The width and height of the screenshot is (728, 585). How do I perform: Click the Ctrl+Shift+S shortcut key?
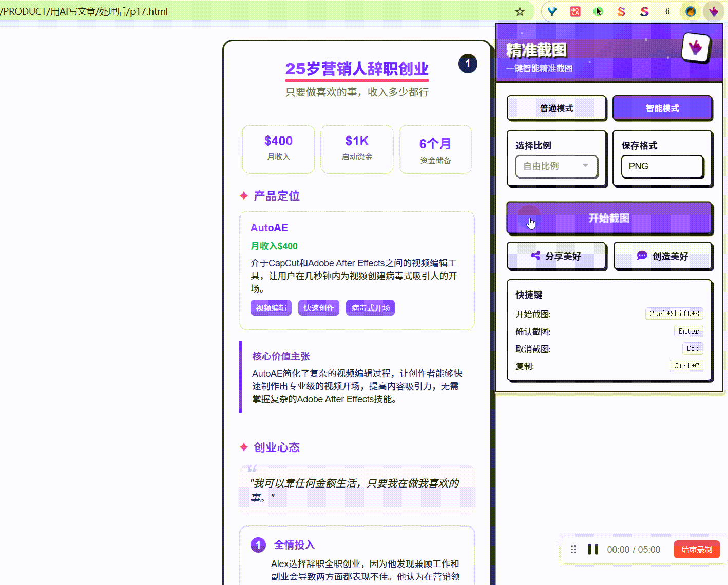tap(674, 314)
